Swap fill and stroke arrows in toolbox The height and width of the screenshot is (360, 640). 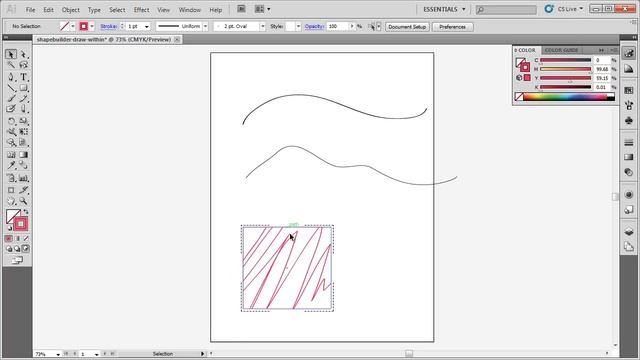pyautogui.click(x=26, y=212)
